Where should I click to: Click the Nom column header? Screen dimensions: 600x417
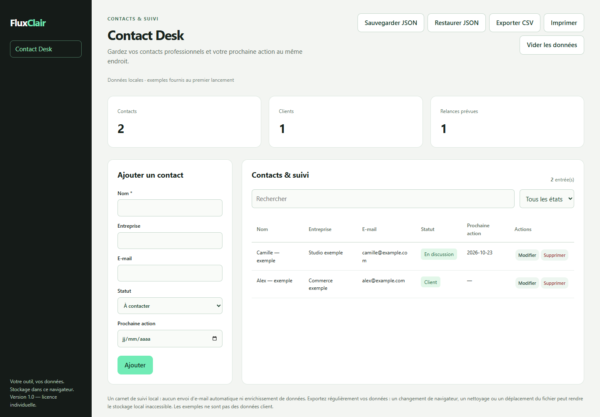262,229
